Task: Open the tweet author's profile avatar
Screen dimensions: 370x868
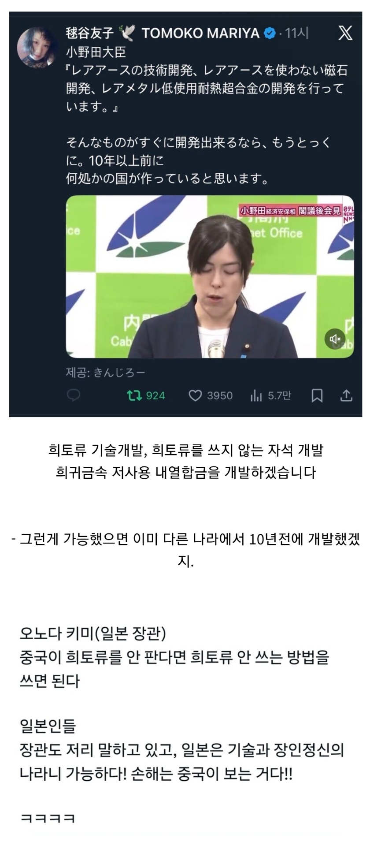Action: click(x=37, y=47)
